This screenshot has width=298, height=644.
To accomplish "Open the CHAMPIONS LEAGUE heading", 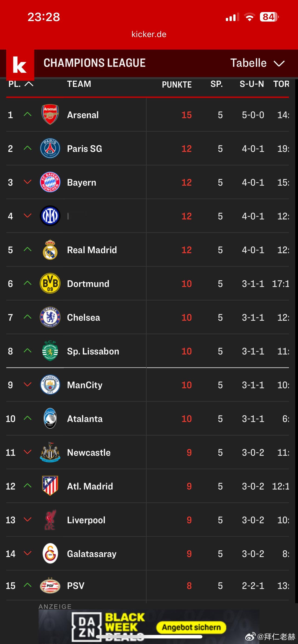I will coord(95,63).
